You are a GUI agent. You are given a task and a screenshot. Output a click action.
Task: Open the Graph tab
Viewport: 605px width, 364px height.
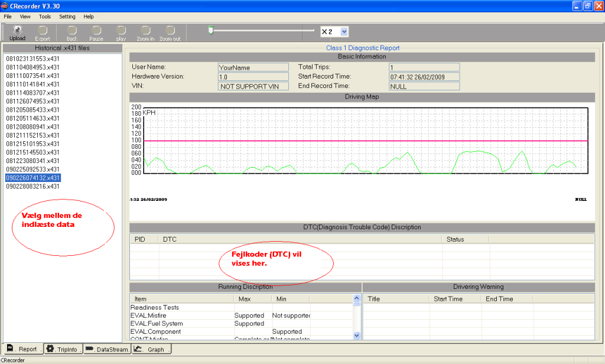point(151,349)
